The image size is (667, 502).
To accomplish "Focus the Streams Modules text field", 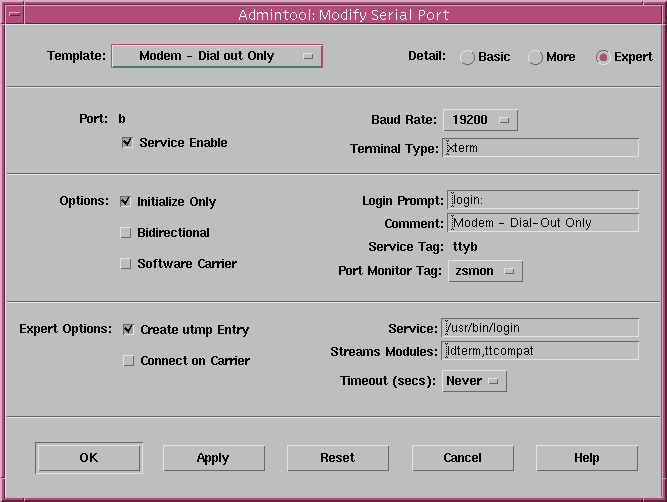I will [x=540, y=351].
